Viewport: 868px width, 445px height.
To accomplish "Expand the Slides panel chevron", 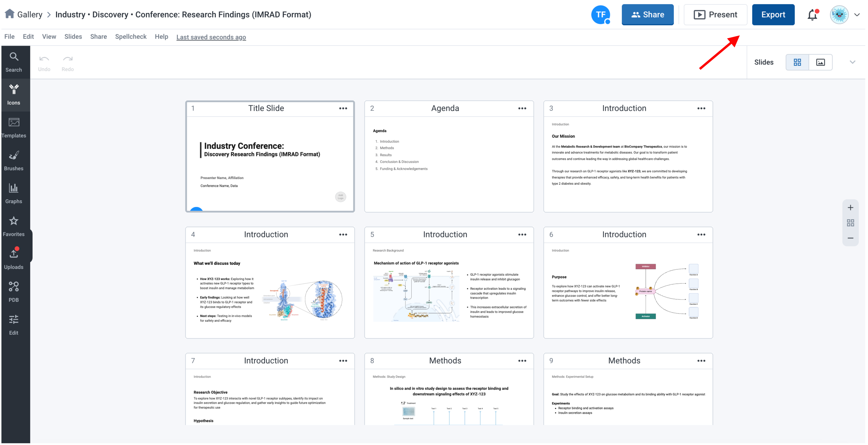I will coord(852,62).
